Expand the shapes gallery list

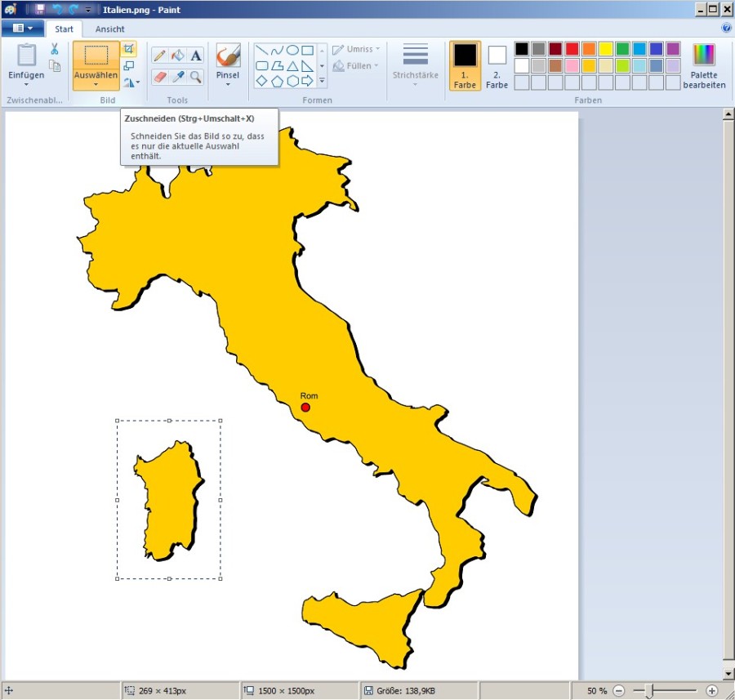[322, 81]
